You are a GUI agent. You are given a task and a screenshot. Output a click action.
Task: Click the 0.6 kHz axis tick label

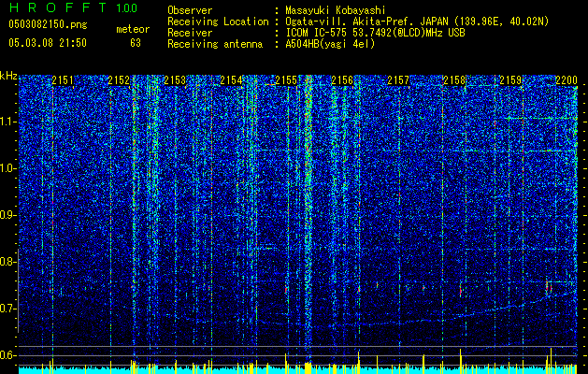pos(7,355)
